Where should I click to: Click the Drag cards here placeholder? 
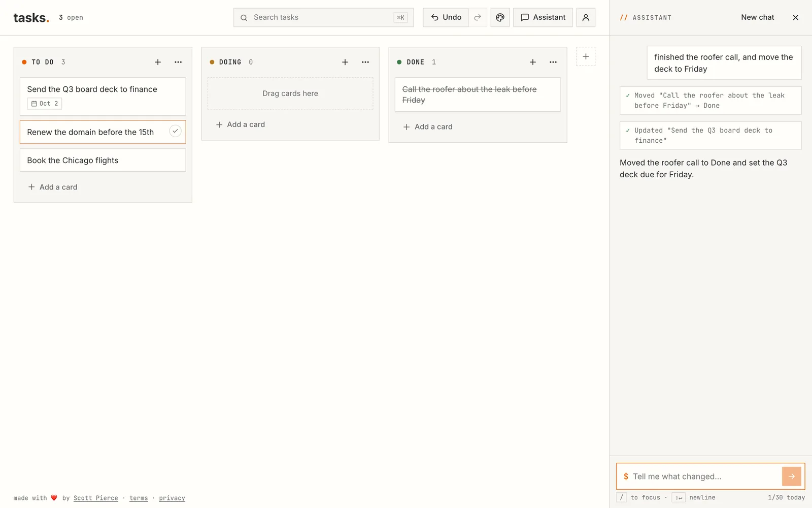pos(290,93)
